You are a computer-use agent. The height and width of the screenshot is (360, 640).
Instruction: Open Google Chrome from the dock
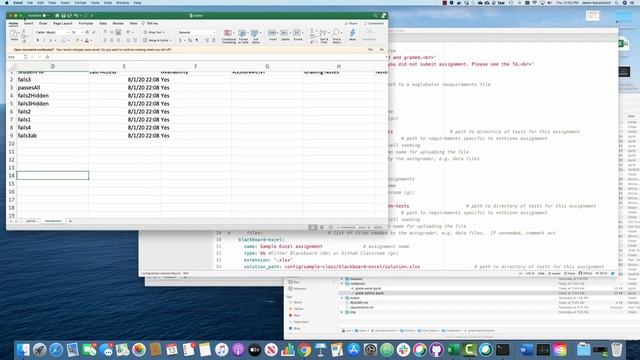coord(304,350)
